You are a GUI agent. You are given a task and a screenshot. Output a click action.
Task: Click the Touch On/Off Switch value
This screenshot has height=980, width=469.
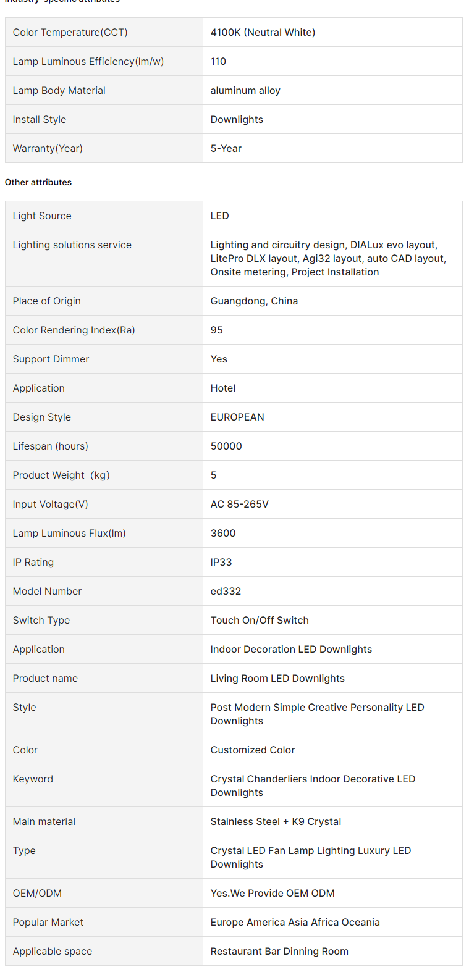pos(260,620)
